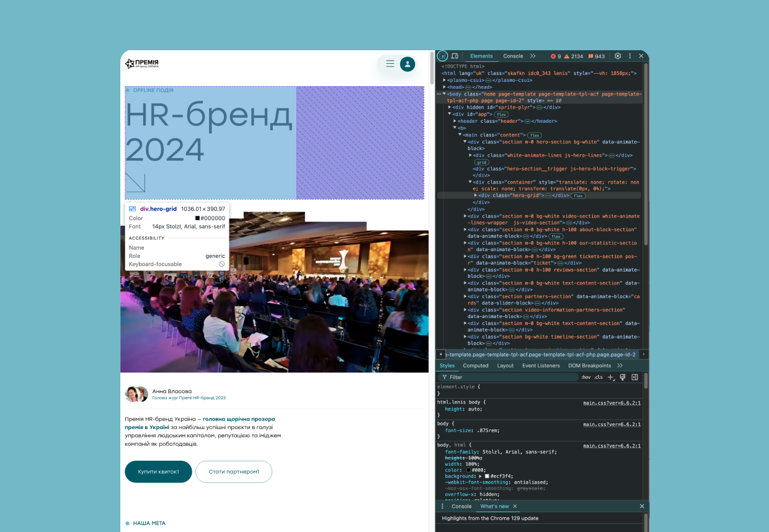
Task: Switch to the Computed tab
Action: pos(476,366)
